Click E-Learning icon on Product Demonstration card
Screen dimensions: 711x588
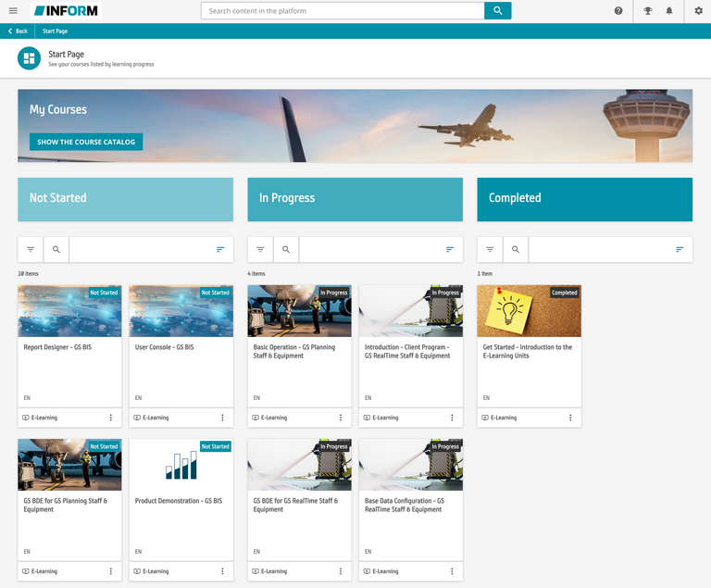pyautogui.click(x=137, y=571)
